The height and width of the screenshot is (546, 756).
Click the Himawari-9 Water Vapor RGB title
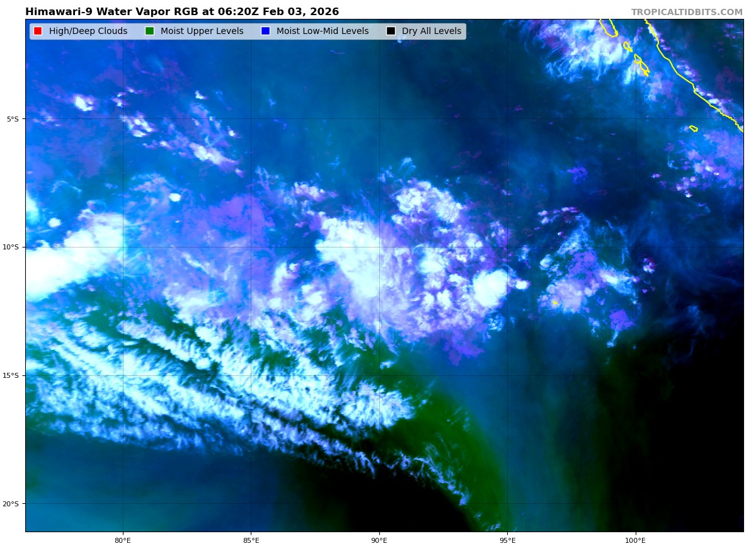point(181,12)
